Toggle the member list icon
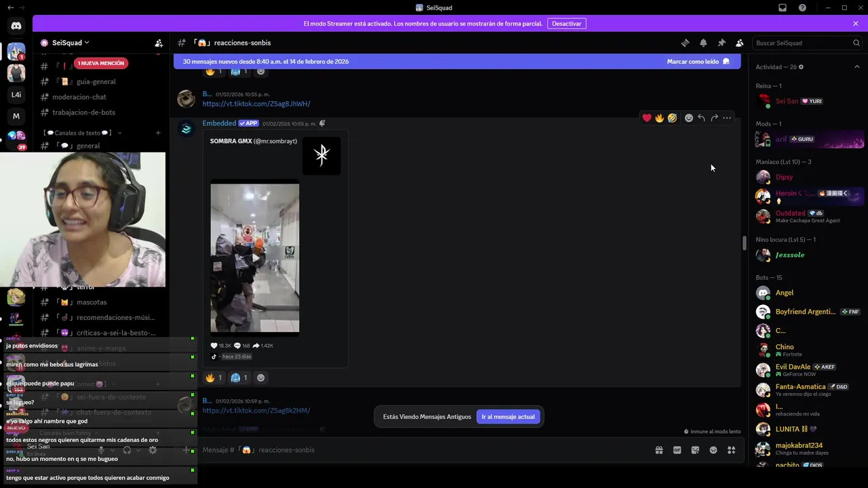Screen dimensions: 868x488 (740, 43)
